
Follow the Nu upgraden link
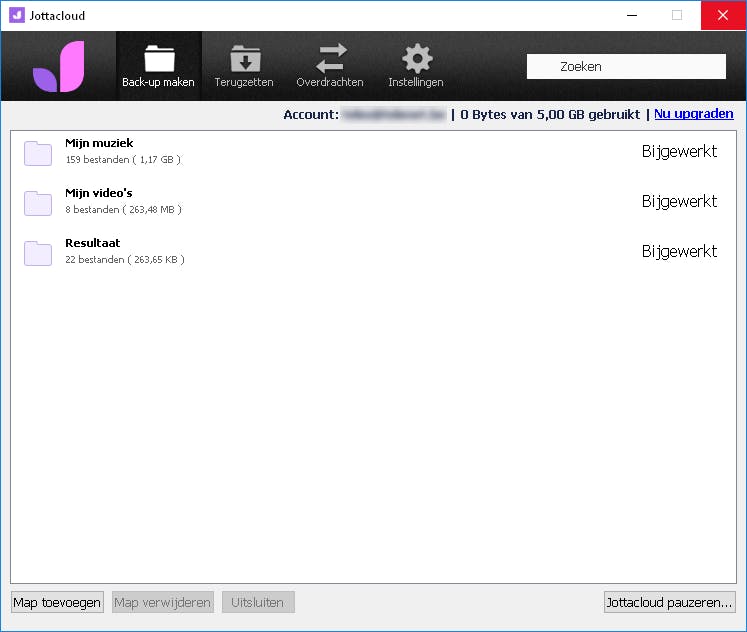[x=694, y=114]
